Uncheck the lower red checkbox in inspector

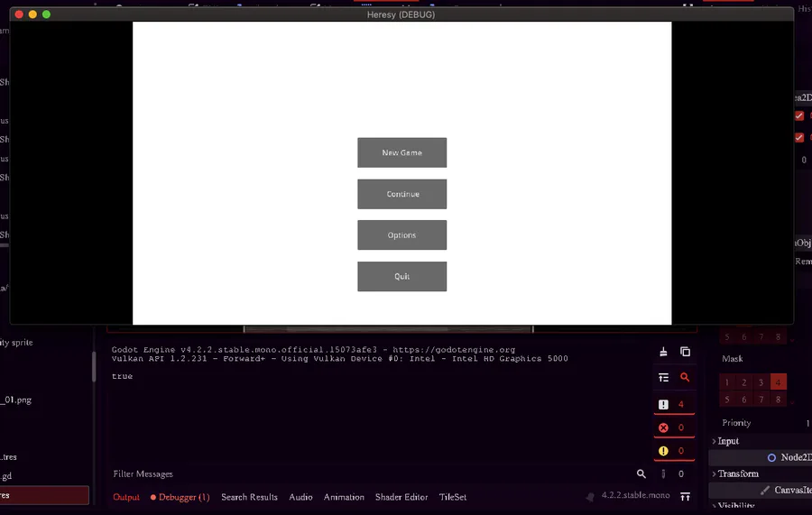point(799,137)
